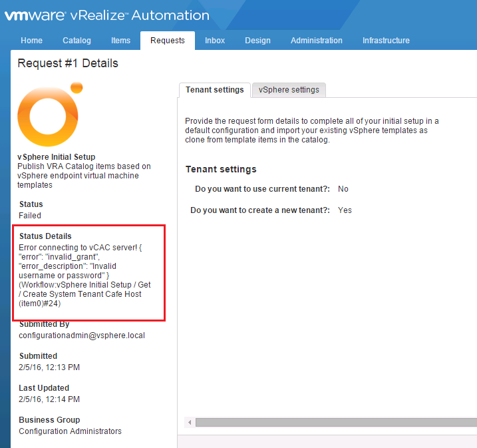Switch to the Items tab

coord(120,41)
